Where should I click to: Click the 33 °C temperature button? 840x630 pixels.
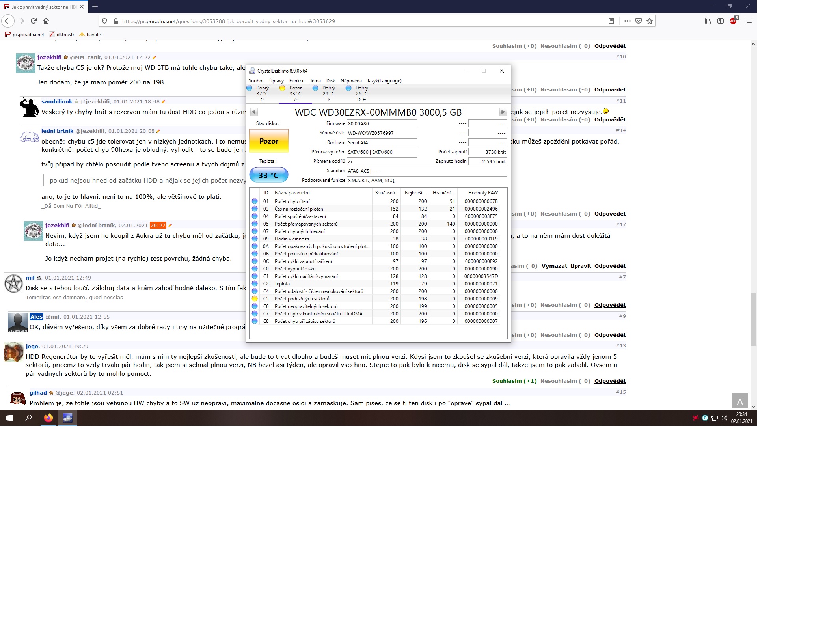point(269,175)
